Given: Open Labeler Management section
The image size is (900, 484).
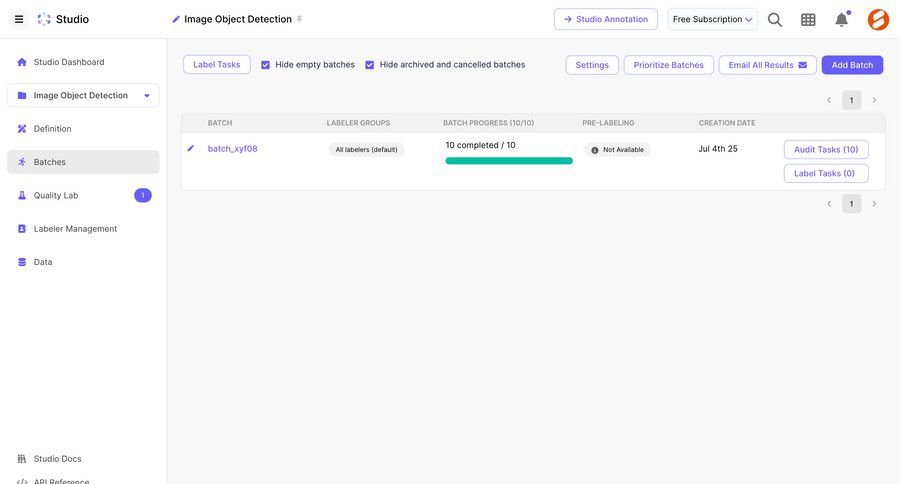Looking at the screenshot, I should click(83, 229).
